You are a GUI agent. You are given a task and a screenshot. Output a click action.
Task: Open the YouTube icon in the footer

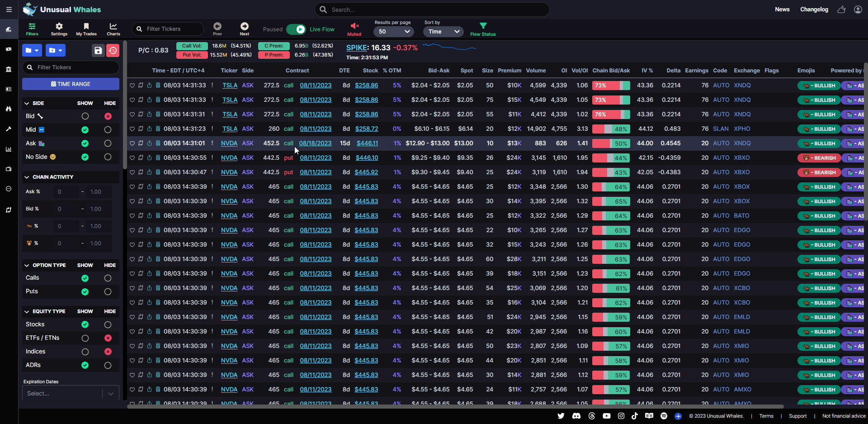click(x=607, y=416)
